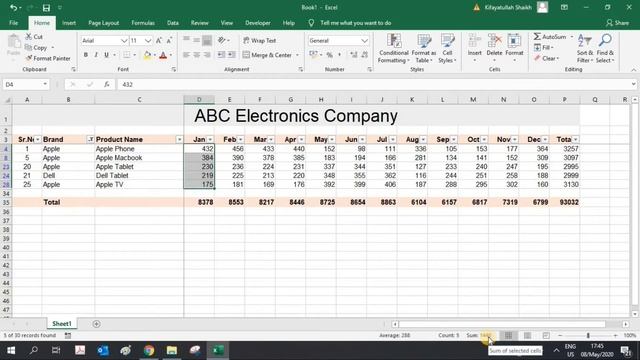Open Dec column filter dropdown
The height and width of the screenshot is (360, 640).
coord(545,140)
